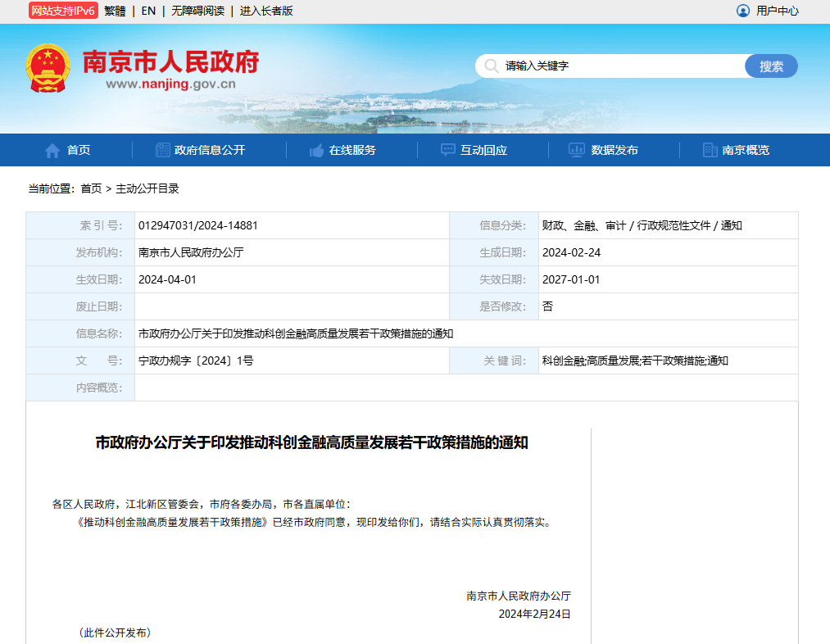Viewport: 830px width, 644px height.
Task: Click the search magnifier icon
Action: (x=491, y=66)
